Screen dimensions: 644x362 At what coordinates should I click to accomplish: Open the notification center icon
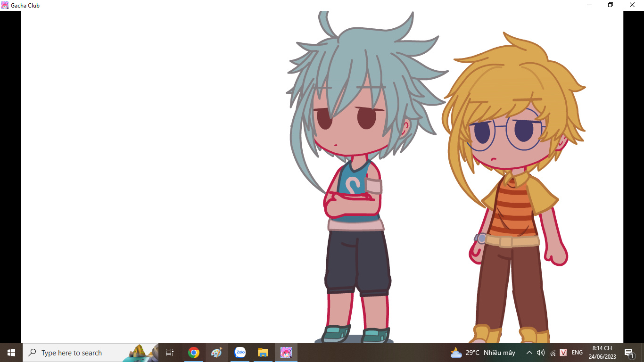(629, 353)
